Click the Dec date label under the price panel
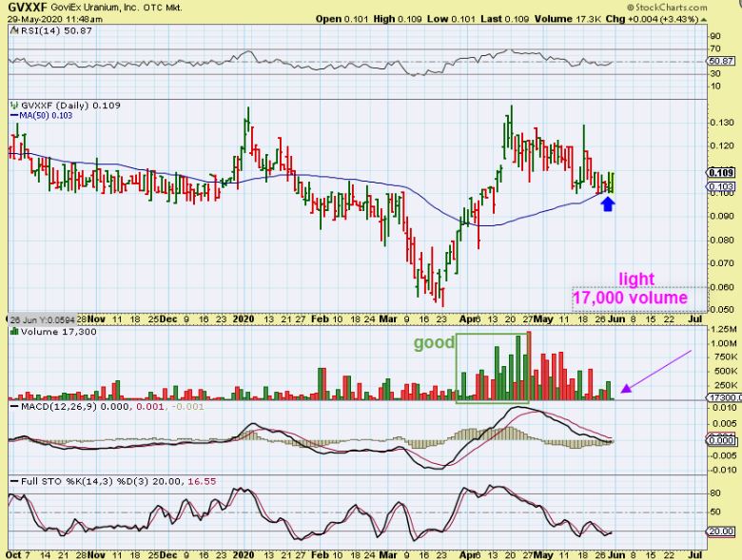 click(167, 319)
